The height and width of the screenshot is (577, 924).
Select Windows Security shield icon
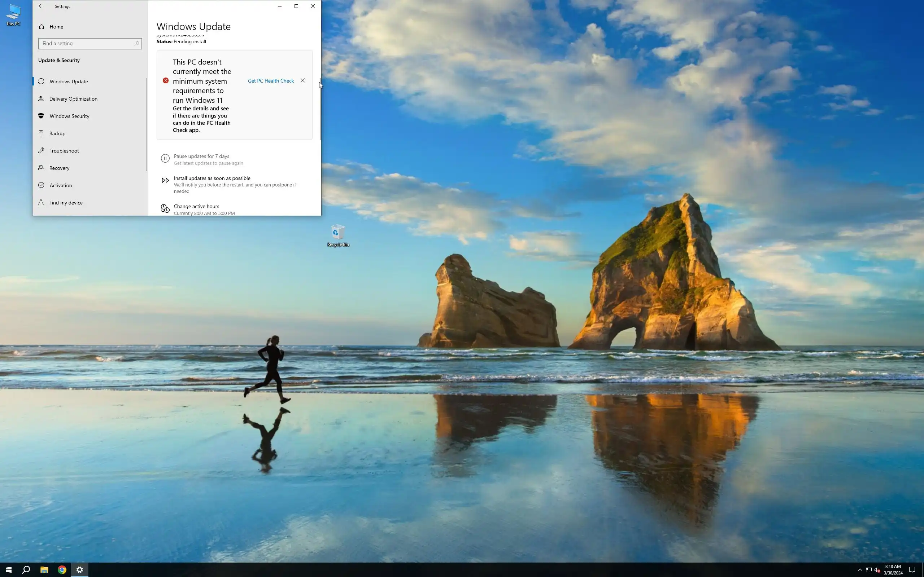point(41,116)
